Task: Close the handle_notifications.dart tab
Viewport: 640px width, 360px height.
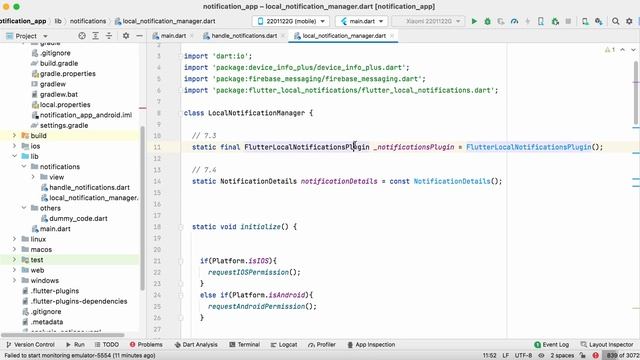Action: tap(283, 36)
